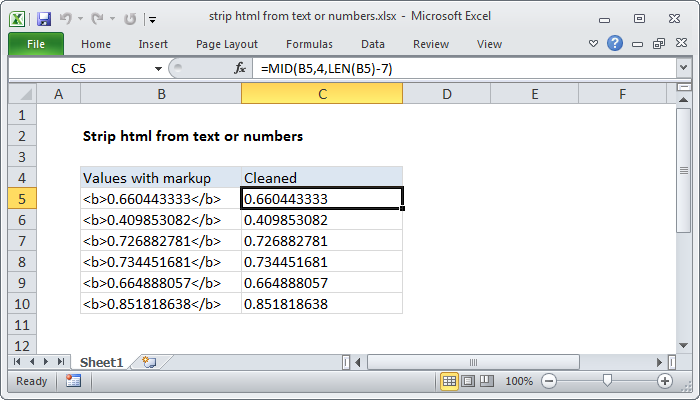This screenshot has width=700, height=400.
Task: Click the vertical scrollbar up arrow
Action: [683, 100]
